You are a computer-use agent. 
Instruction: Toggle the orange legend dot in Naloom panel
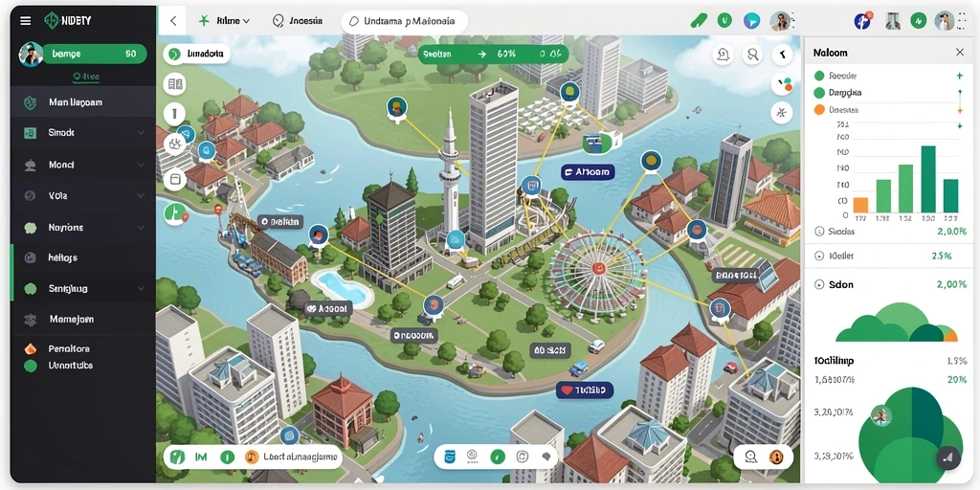(819, 110)
